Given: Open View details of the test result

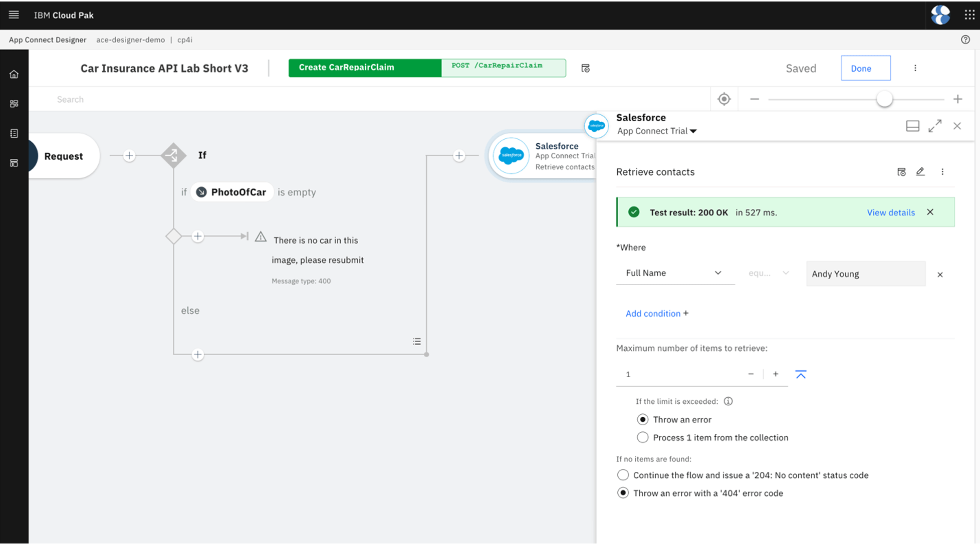Looking at the screenshot, I should pyautogui.click(x=890, y=212).
